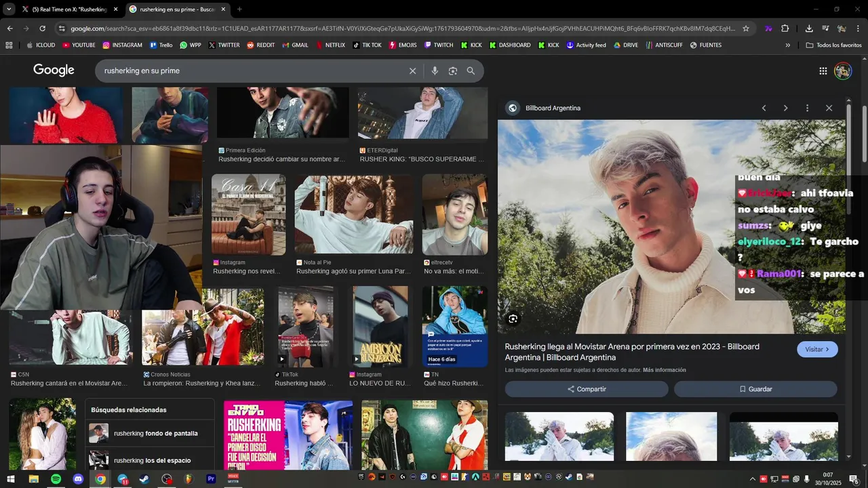Open Discord from taskbar

pos(78,479)
